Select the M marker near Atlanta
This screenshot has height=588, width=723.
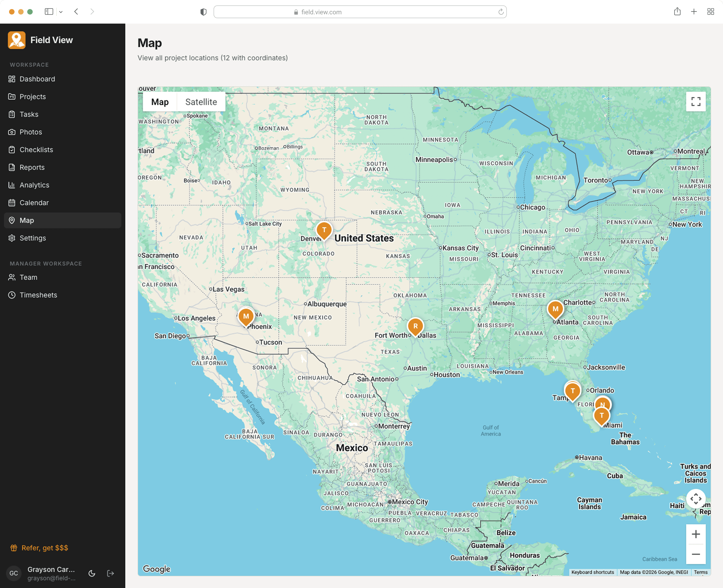[x=555, y=310]
